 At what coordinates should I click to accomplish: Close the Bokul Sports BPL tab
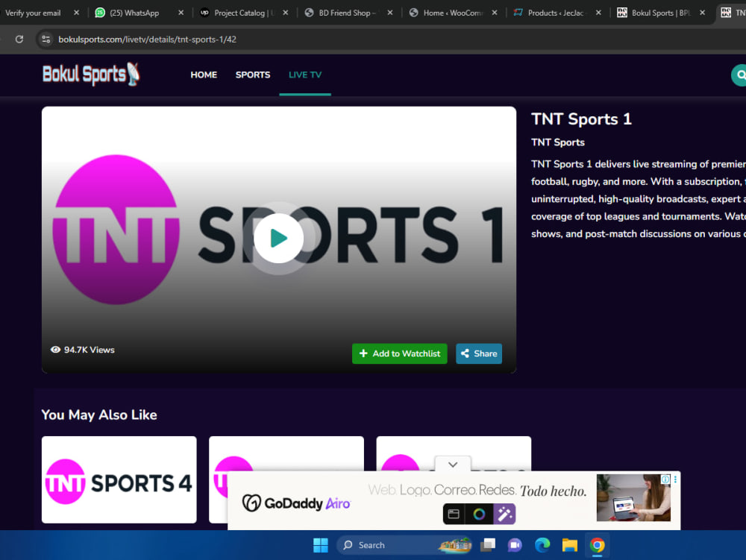pos(702,13)
